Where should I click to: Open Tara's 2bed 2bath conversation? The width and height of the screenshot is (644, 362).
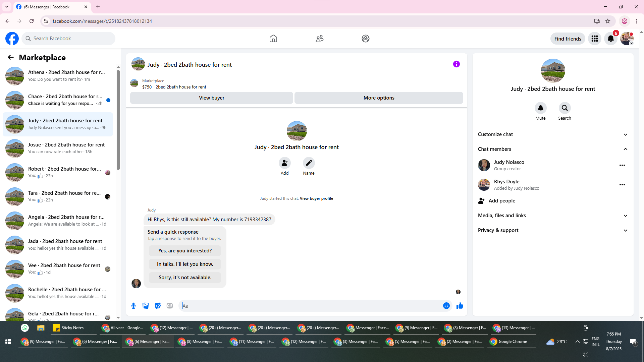(58, 196)
